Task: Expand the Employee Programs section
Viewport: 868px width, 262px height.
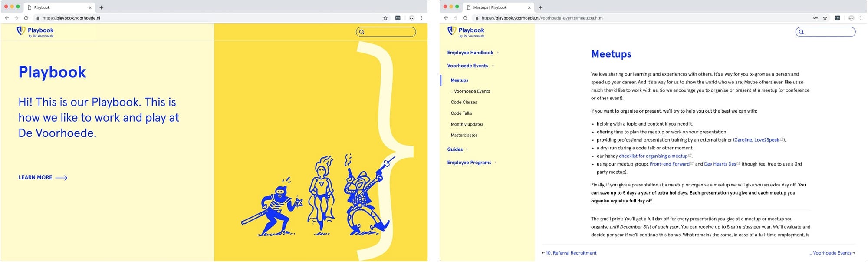Action: [x=472, y=162]
